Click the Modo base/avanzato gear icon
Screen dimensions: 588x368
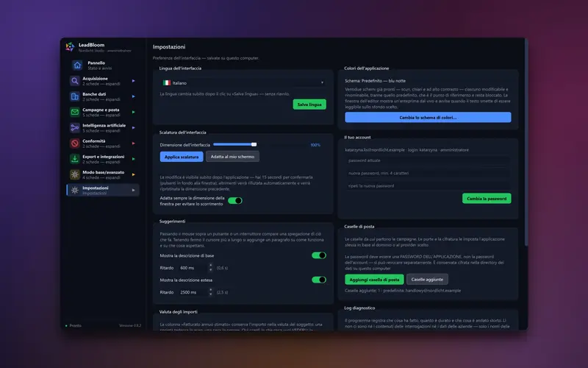tap(75, 174)
